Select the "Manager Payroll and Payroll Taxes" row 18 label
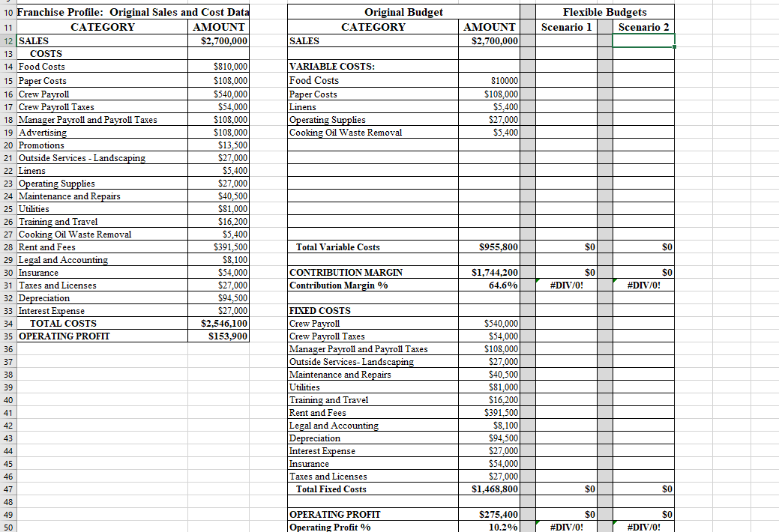The width and height of the screenshot is (779, 532). pyautogui.click(x=88, y=120)
